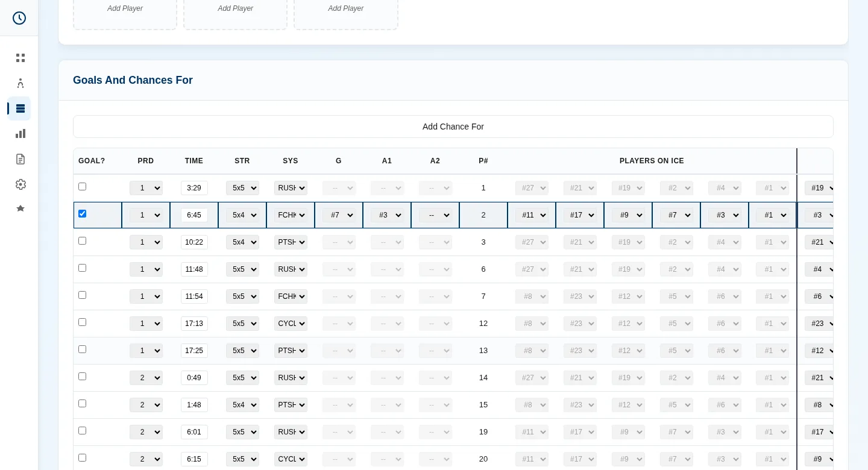The height and width of the screenshot is (470, 868).
Task: Click the Add Chance For button
Action: (x=453, y=127)
